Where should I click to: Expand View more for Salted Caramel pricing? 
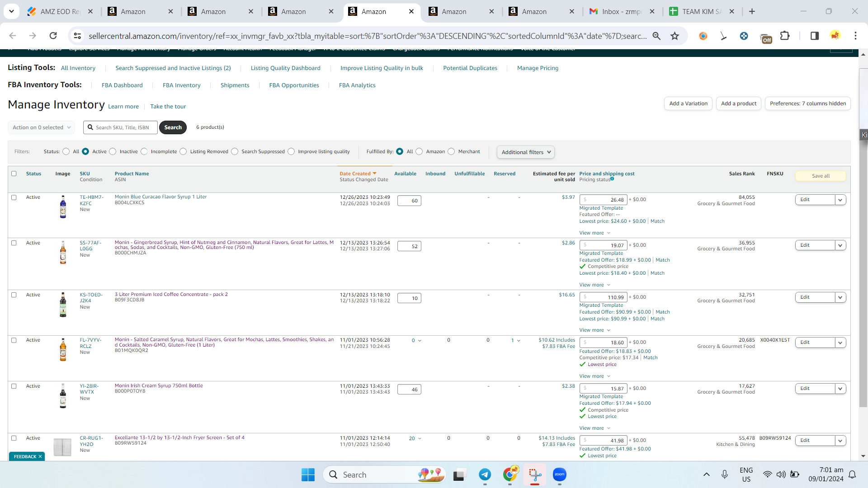595,376
